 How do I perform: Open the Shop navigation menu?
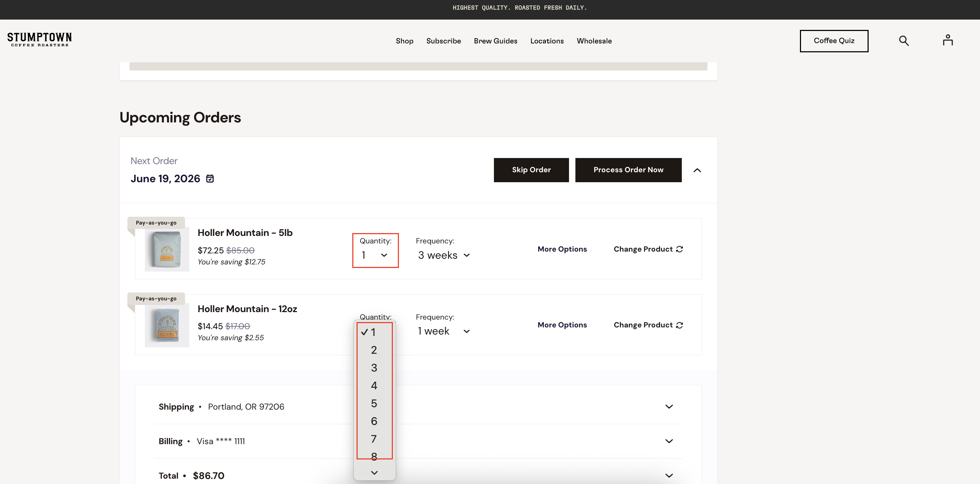tap(404, 41)
